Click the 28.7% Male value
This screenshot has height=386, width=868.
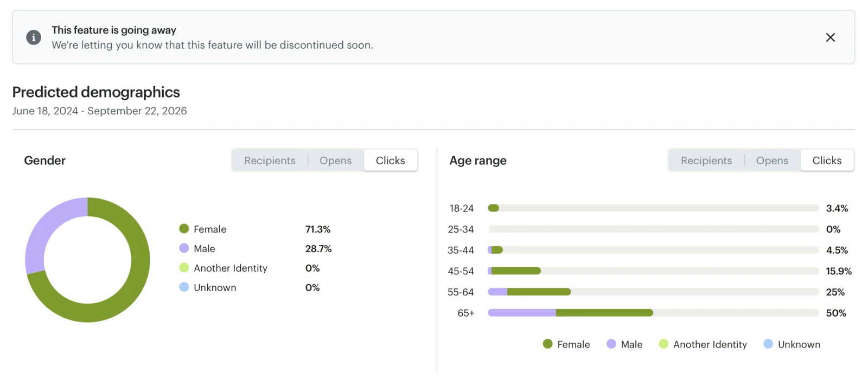tap(318, 249)
